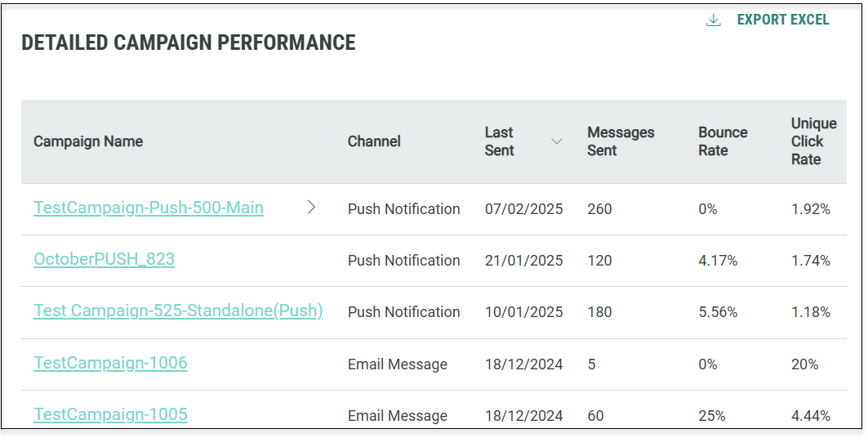Click the Bounce Rate column header

[723, 141]
